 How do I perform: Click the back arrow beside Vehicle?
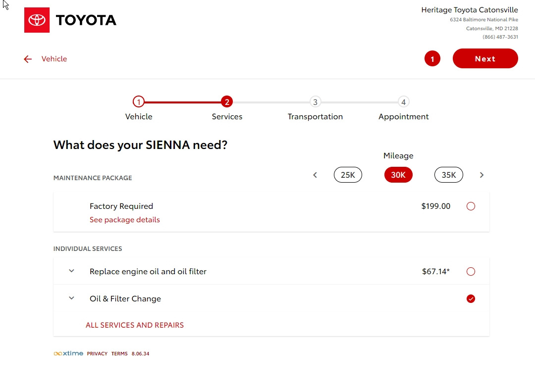click(x=28, y=59)
